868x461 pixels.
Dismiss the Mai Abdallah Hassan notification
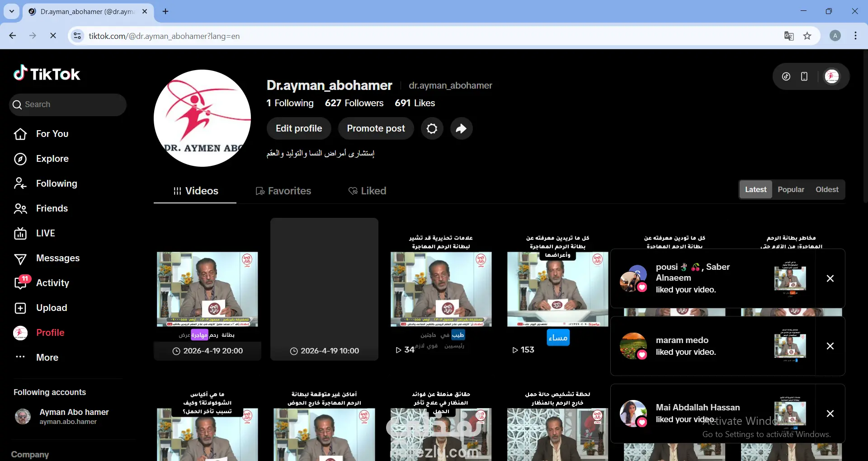click(x=830, y=414)
